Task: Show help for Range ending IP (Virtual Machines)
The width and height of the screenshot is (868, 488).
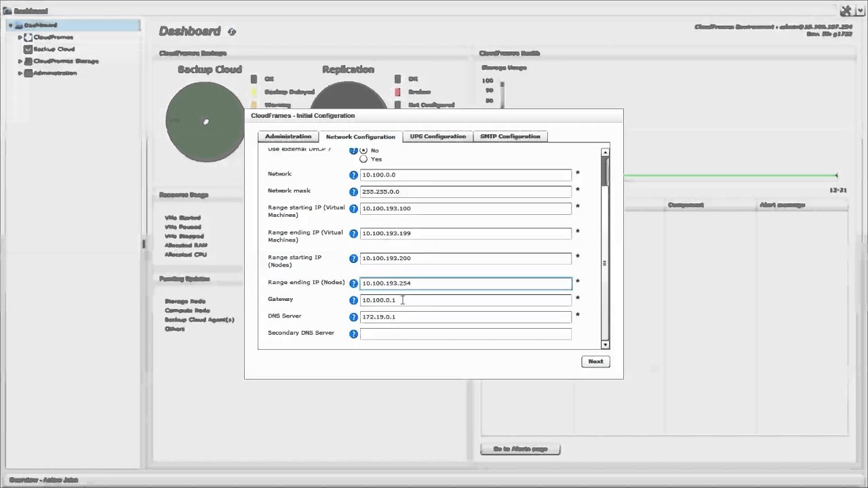Action: pos(353,234)
